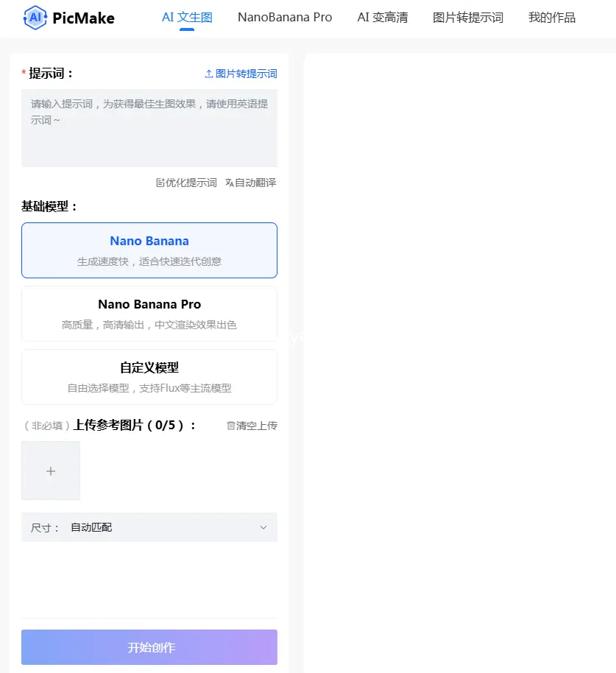Open the 尺寸 size dropdown
Screen dimensions: 616x673
pos(149,527)
